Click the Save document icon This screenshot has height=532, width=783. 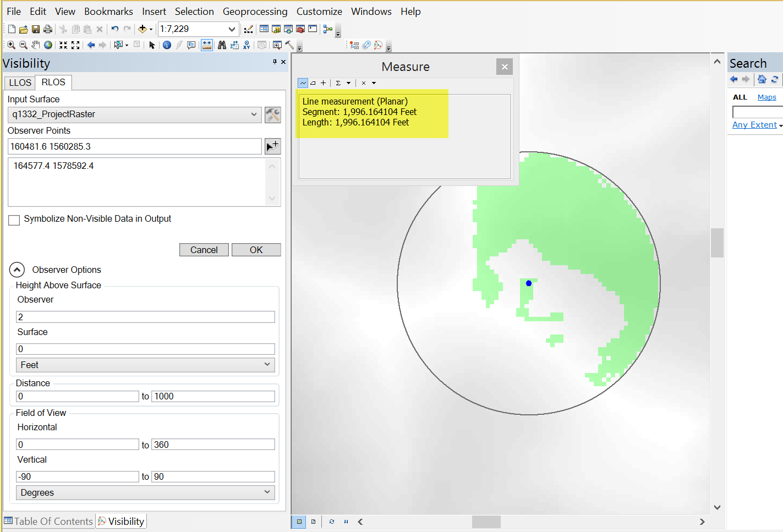coord(36,29)
